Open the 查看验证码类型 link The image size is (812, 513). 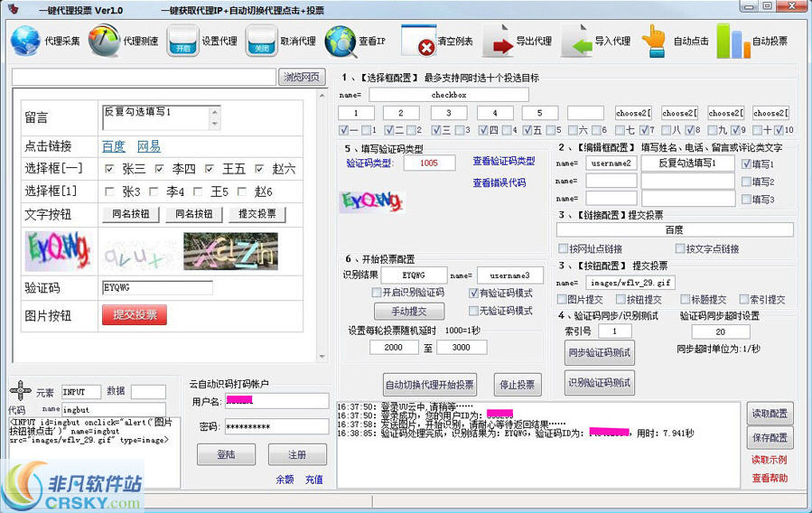coord(503,161)
